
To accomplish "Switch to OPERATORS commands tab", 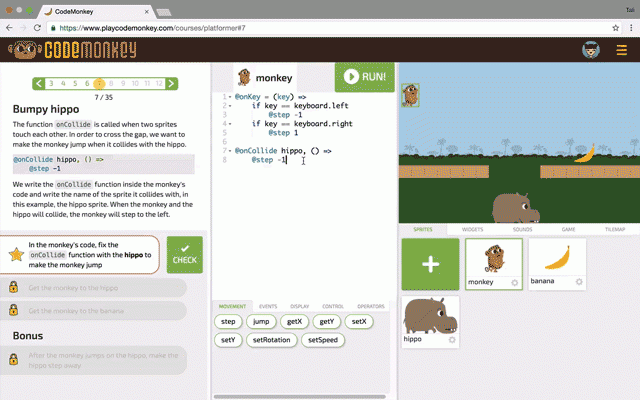I will pyautogui.click(x=371, y=306).
